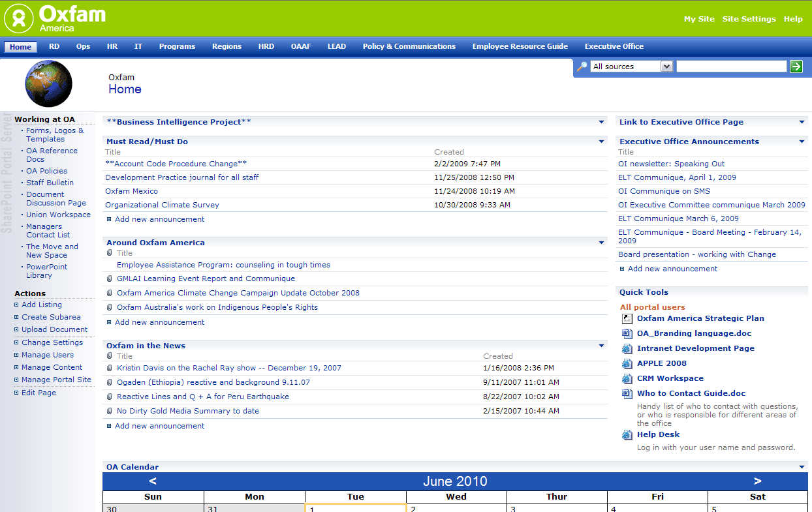Viewport: 812px width, 512px height.
Task: Open the HR navigation tab
Action: 112,46
